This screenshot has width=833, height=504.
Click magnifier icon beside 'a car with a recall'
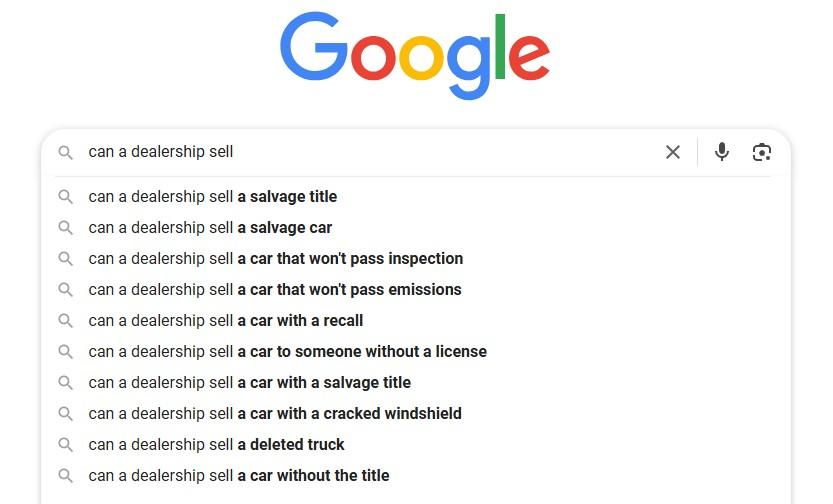click(x=65, y=321)
